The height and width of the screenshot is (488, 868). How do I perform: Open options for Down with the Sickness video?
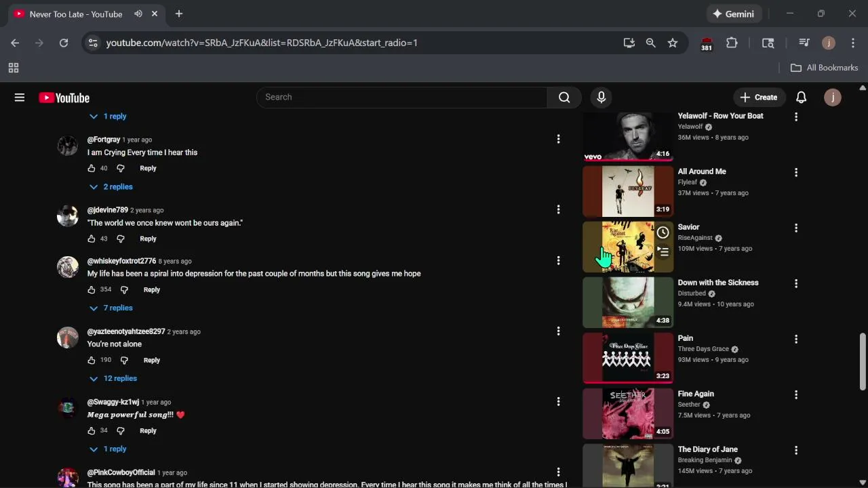[x=796, y=283]
